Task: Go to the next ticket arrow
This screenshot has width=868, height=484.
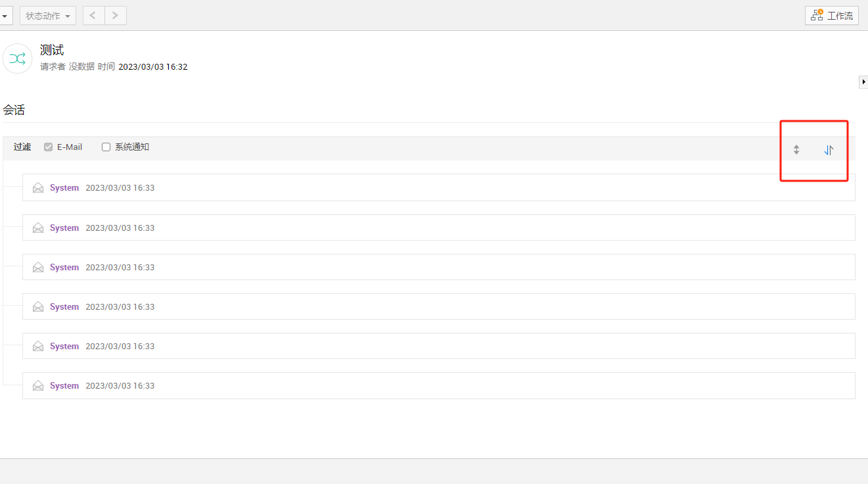Action: click(x=116, y=16)
